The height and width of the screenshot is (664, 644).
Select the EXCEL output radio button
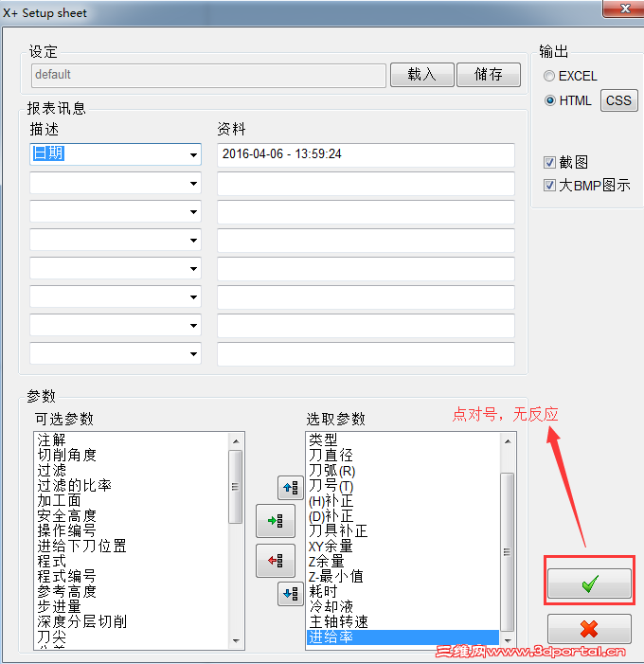549,76
